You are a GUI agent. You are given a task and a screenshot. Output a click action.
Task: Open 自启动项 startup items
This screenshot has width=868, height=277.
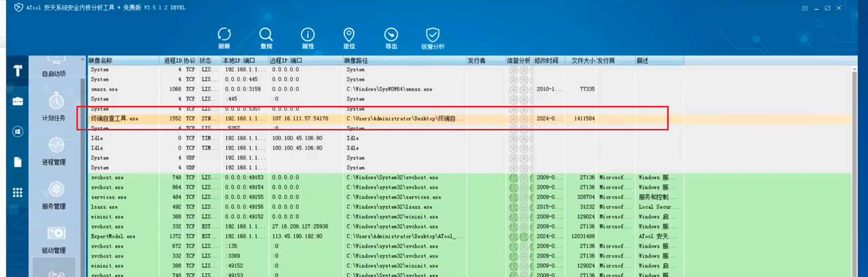pyautogui.click(x=54, y=67)
